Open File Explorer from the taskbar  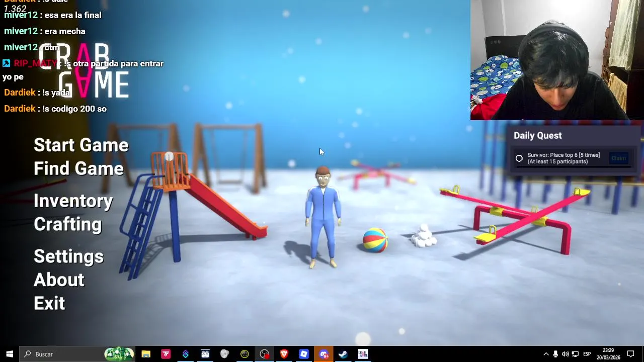(146, 354)
